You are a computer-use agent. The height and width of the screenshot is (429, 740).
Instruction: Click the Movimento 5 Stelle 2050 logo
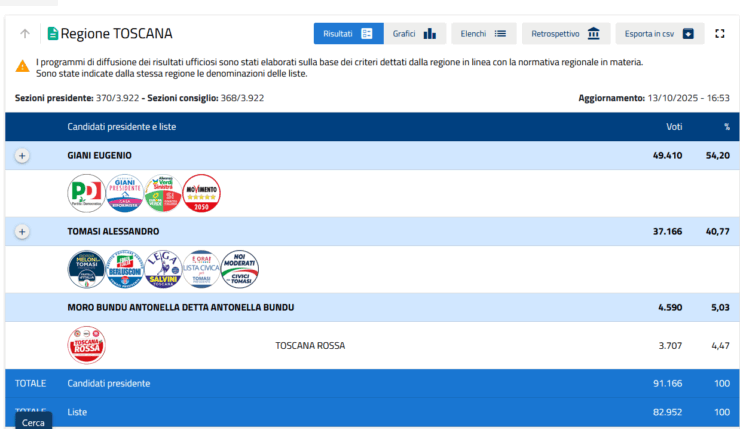click(x=201, y=193)
